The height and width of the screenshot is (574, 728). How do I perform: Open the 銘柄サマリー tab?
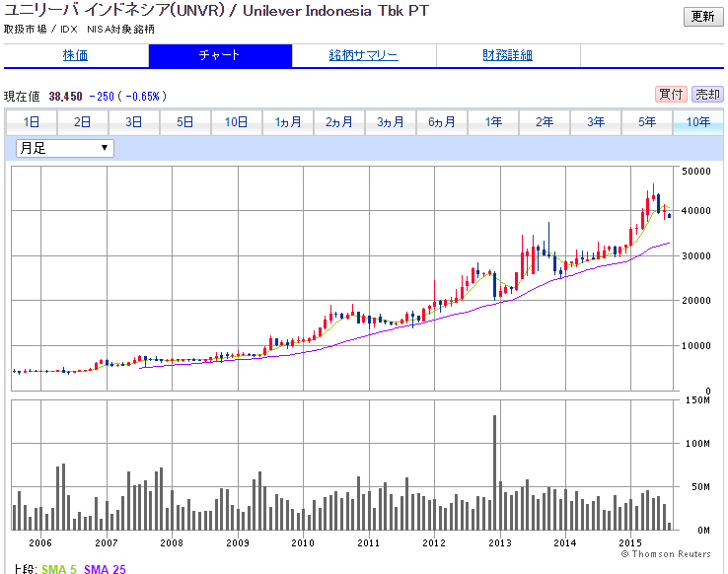[364, 55]
